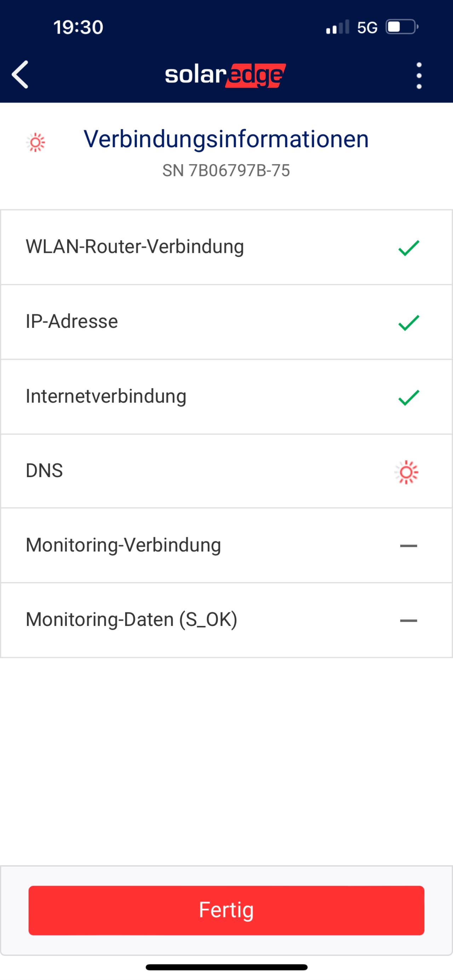Image resolution: width=453 pixels, height=980 pixels.
Task: Select the WLAN-Router-Verbindung row
Action: [226, 247]
